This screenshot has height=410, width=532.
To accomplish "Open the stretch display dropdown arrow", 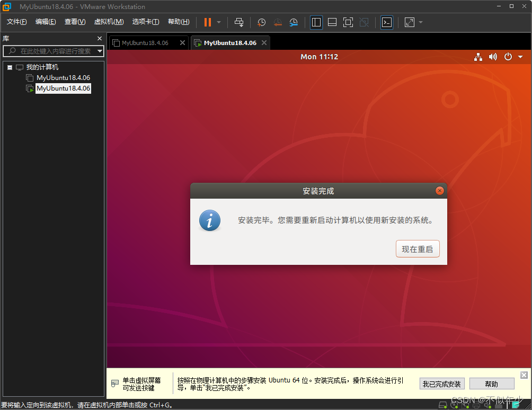I will tap(421, 22).
